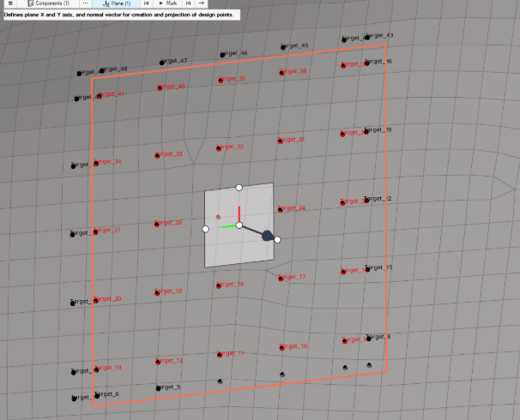Grab the top edge handle of the plane manipulator
This screenshot has width=520, height=420.
tap(239, 188)
